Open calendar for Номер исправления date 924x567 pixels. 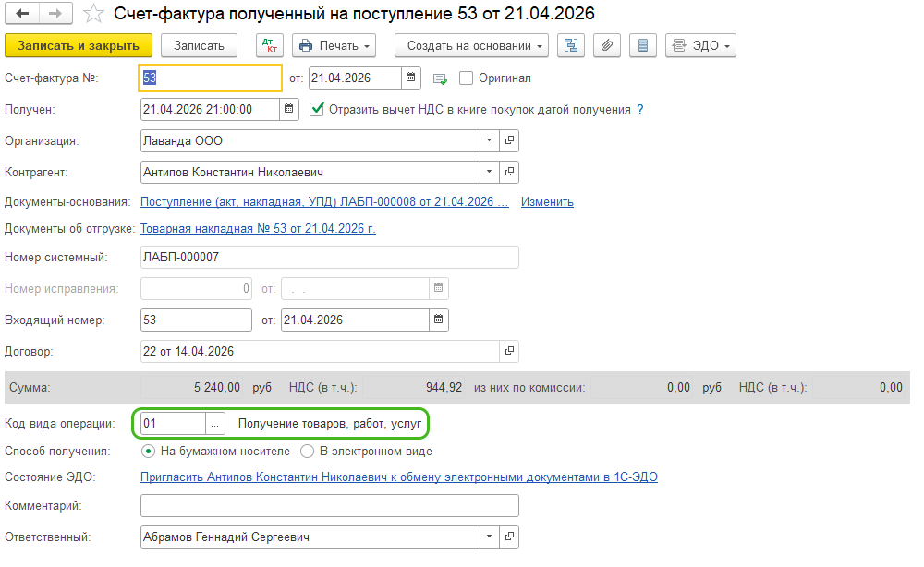tap(438, 288)
